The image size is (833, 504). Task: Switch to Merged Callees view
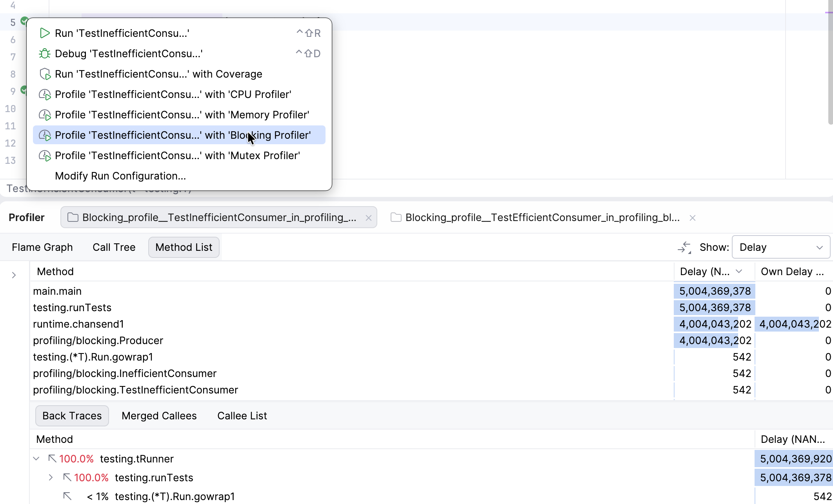[x=159, y=415]
